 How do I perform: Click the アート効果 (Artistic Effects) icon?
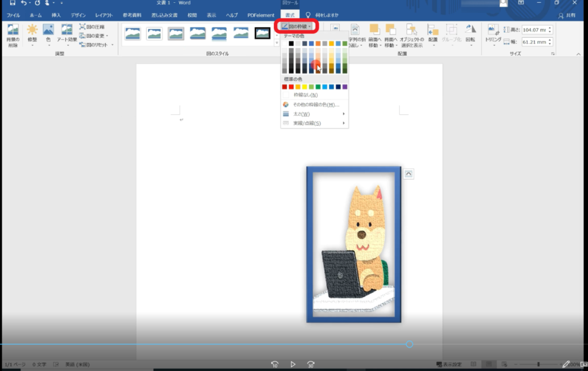[67, 30]
